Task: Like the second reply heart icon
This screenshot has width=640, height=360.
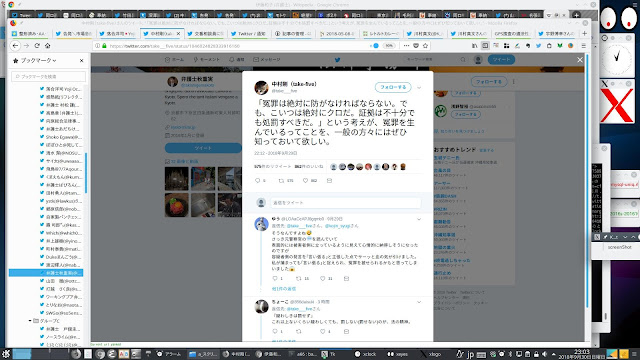Action: (x=322, y=331)
